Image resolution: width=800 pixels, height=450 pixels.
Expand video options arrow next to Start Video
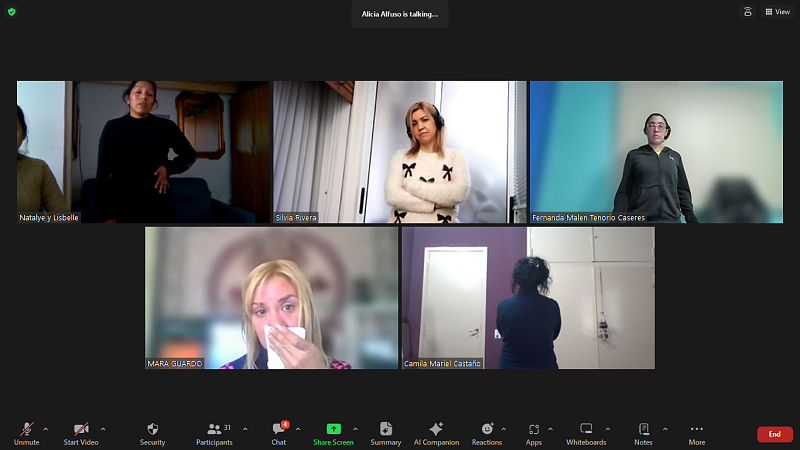point(103,429)
